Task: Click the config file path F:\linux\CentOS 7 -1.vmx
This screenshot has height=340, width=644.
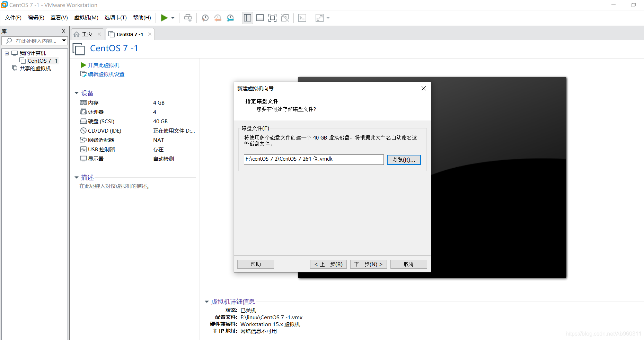Action: [x=271, y=317]
